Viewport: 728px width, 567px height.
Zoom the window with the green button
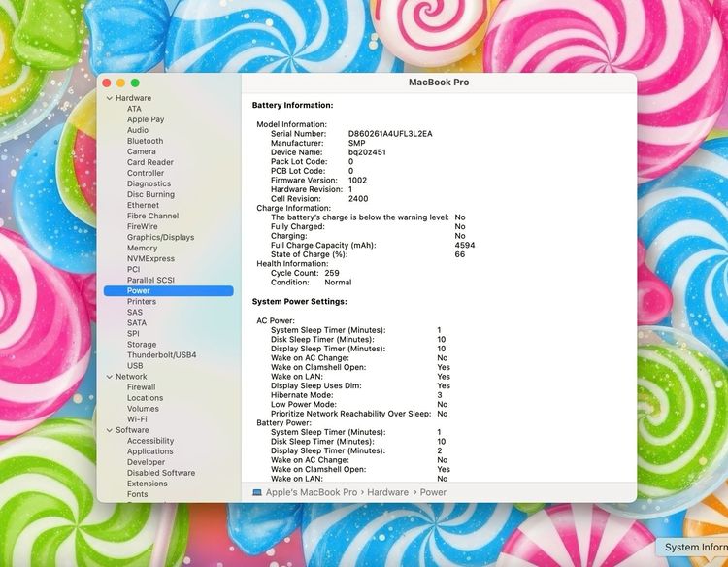135,83
